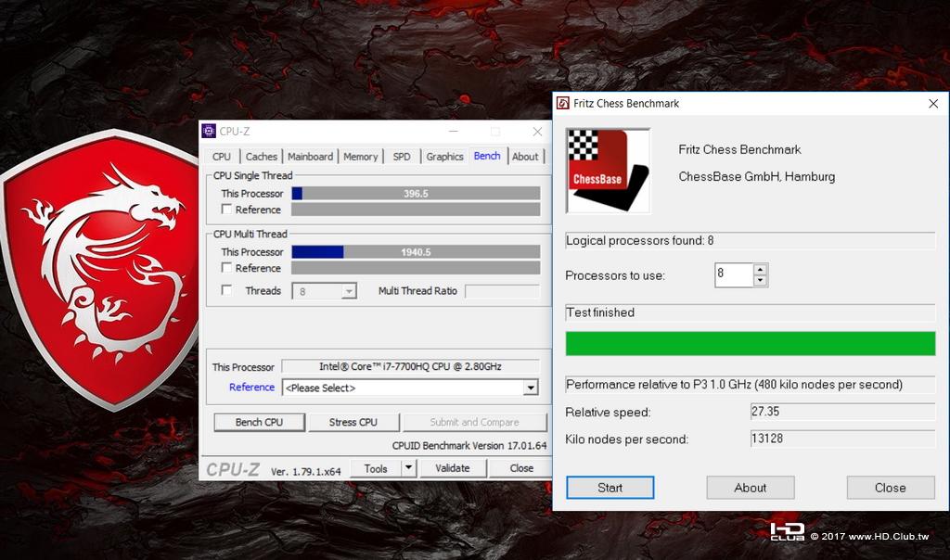Minimize the CPU-Z window
The height and width of the screenshot is (560, 950).
click(x=453, y=132)
